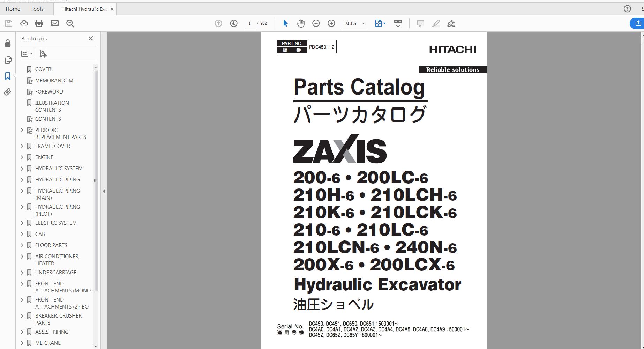Add a sticky note comment
644x349 pixels.
pos(421,23)
